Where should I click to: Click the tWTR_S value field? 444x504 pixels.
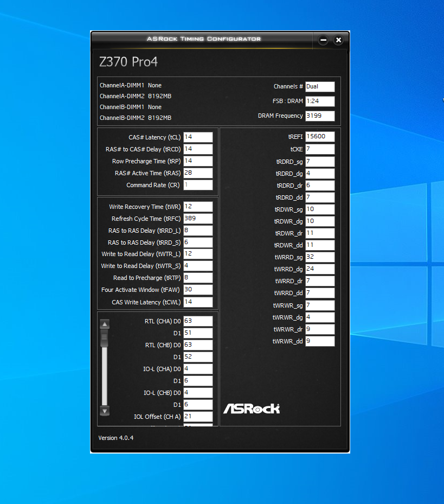click(198, 265)
